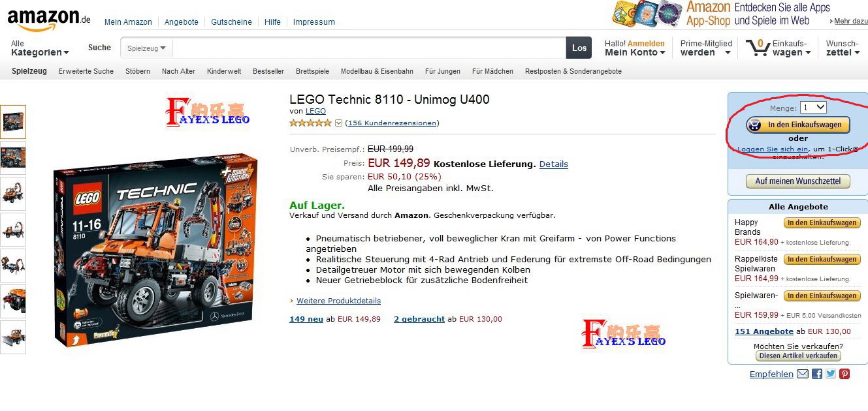Click the Amazon.de logo
This screenshot has height=411, width=868.
tap(48, 19)
